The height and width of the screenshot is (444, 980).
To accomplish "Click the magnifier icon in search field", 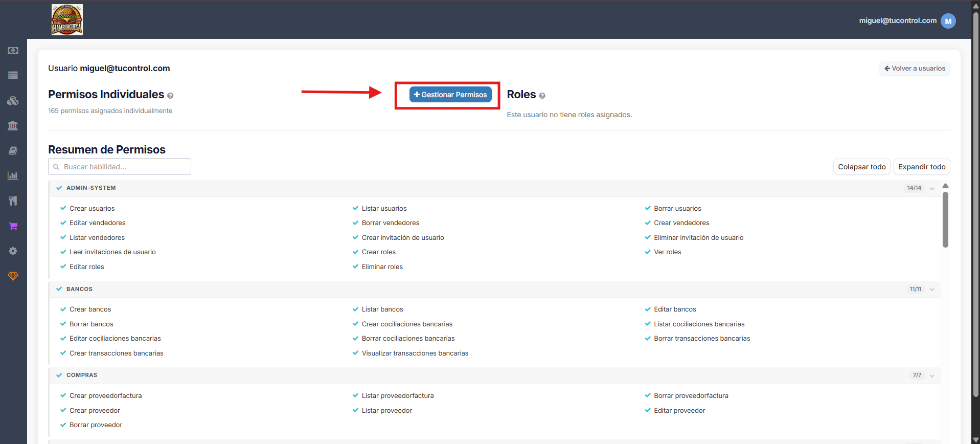I will (x=56, y=167).
